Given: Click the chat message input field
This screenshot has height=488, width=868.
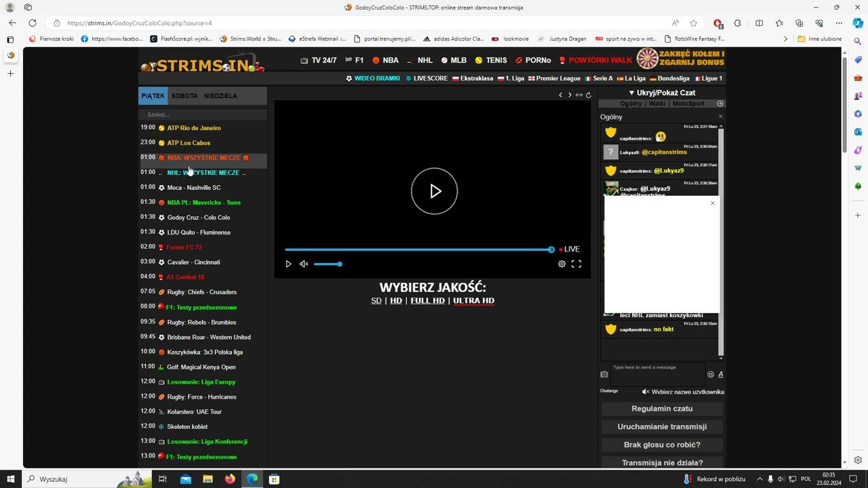Looking at the screenshot, I should 658,373.
